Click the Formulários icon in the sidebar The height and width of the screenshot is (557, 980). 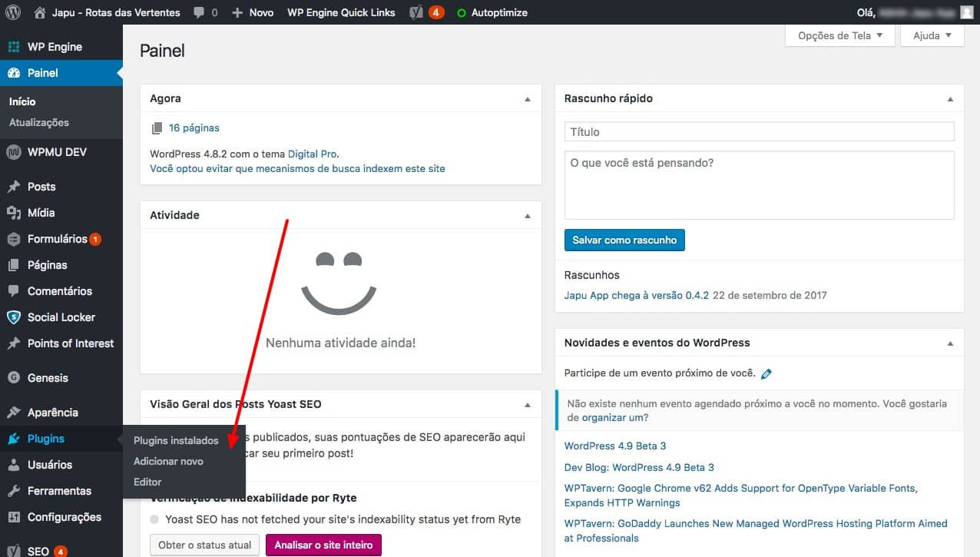(14, 239)
